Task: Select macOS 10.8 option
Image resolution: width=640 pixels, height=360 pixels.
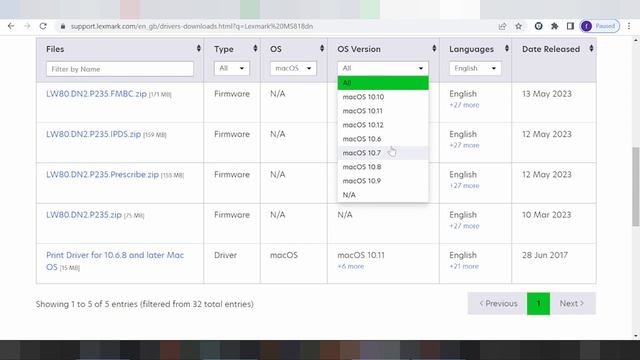Action: tap(383, 167)
